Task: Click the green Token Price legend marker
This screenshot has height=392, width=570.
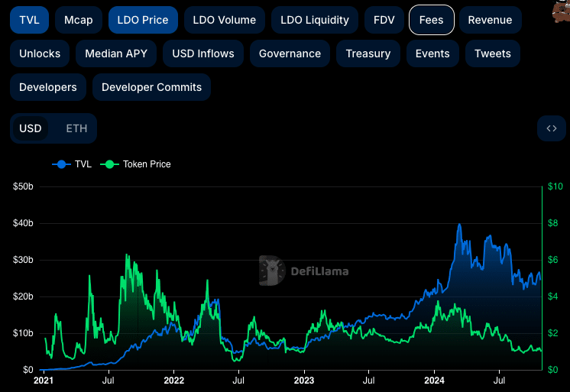Action: (x=109, y=164)
